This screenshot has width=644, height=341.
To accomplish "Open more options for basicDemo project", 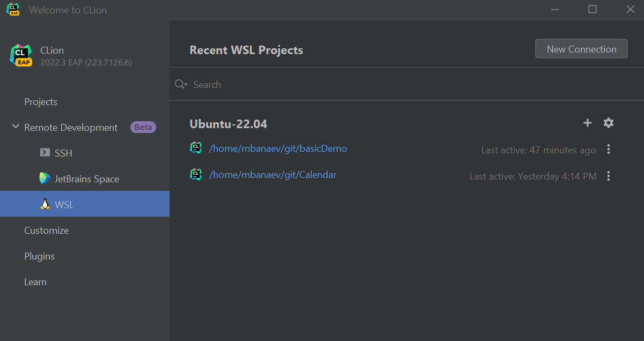I will click(609, 149).
